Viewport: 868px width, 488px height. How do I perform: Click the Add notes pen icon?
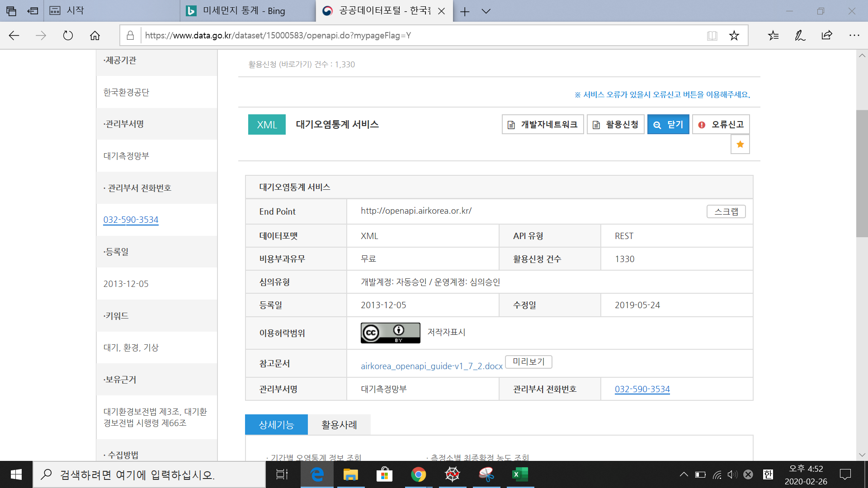pos(800,36)
